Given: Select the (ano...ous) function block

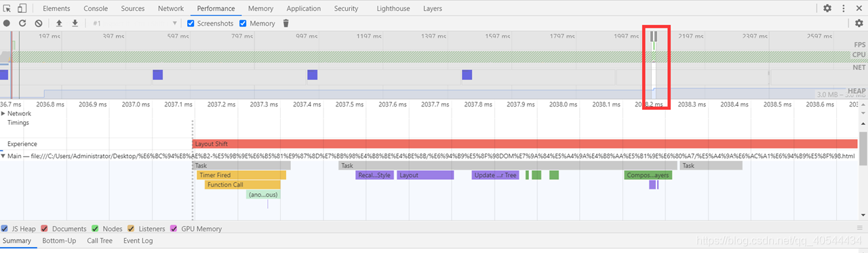Looking at the screenshot, I should (x=263, y=195).
